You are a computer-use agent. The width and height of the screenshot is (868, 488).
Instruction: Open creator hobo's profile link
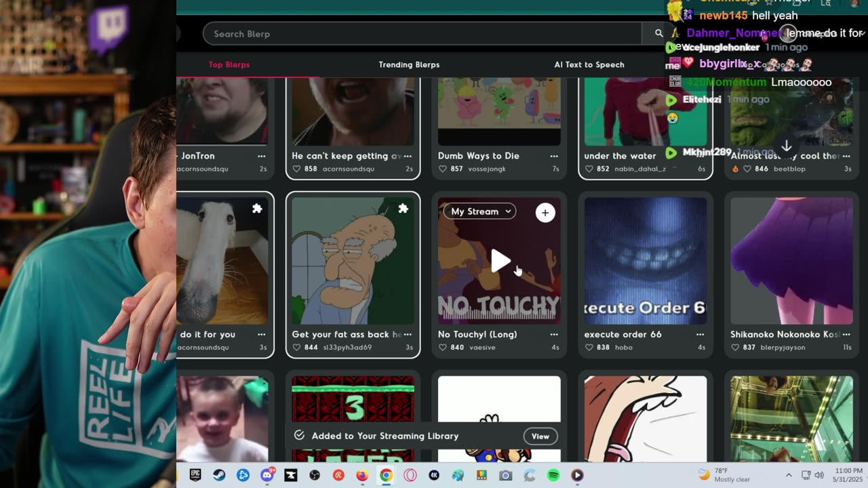point(624,347)
